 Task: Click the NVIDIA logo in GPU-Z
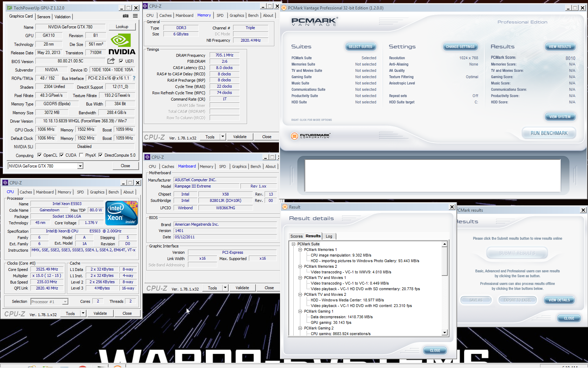click(122, 44)
